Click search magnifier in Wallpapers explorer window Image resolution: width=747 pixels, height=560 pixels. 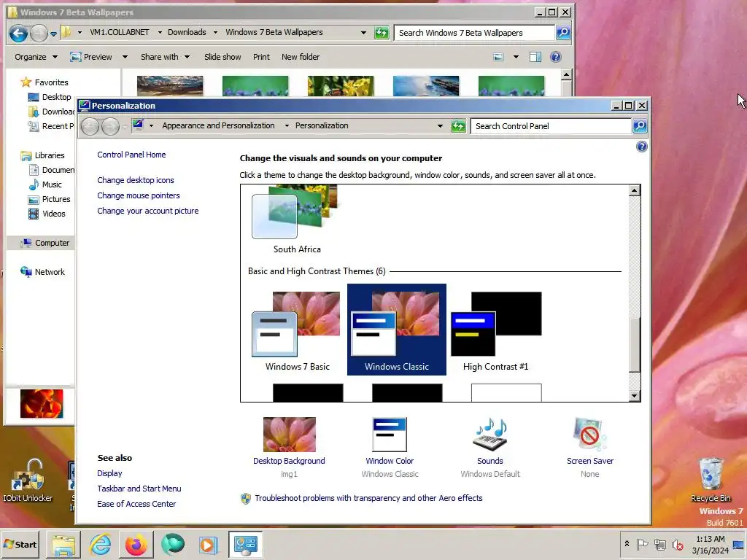[563, 32]
